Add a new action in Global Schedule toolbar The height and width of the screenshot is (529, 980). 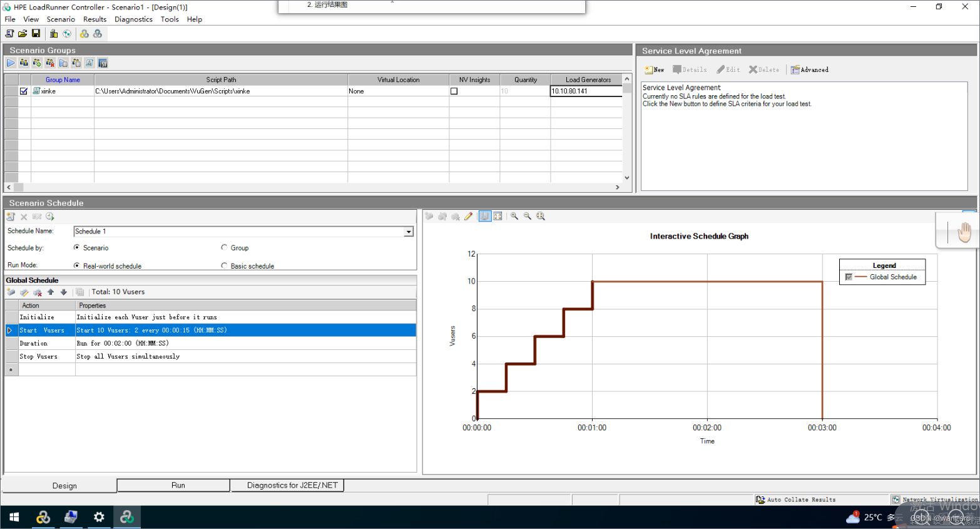11,292
